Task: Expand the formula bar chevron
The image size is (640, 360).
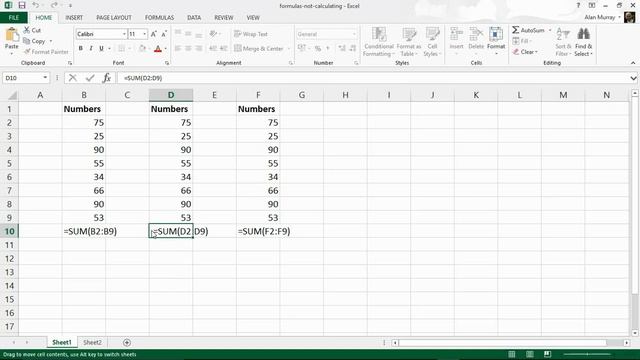Action: [633, 78]
